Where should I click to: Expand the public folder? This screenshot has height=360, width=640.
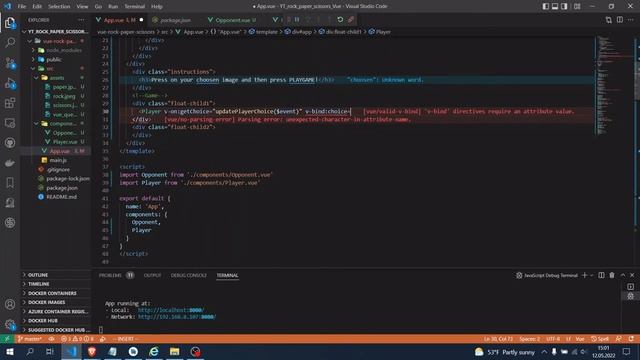56,59
